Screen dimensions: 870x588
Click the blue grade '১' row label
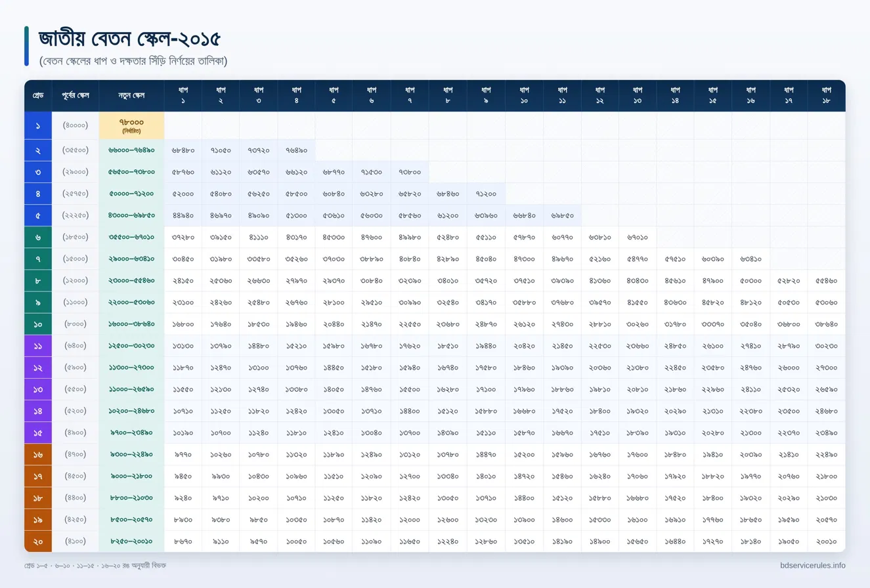pos(38,125)
